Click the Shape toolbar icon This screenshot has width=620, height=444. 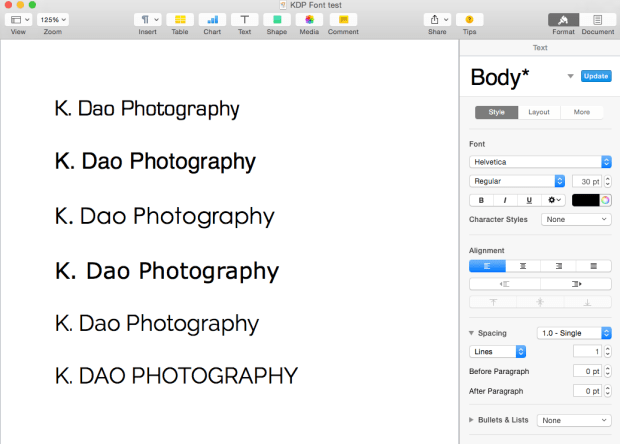(276, 19)
